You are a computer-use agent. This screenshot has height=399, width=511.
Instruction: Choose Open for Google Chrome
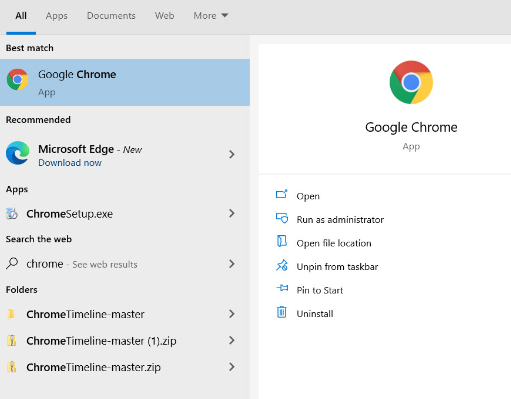(308, 196)
